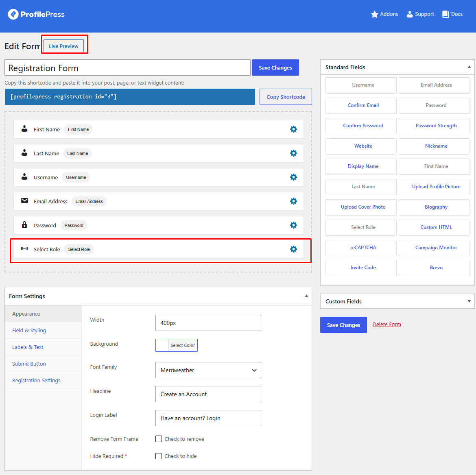Viewport: 476px width, 475px height.
Task: Open settings gear for First Name field
Action: (293, 129)
